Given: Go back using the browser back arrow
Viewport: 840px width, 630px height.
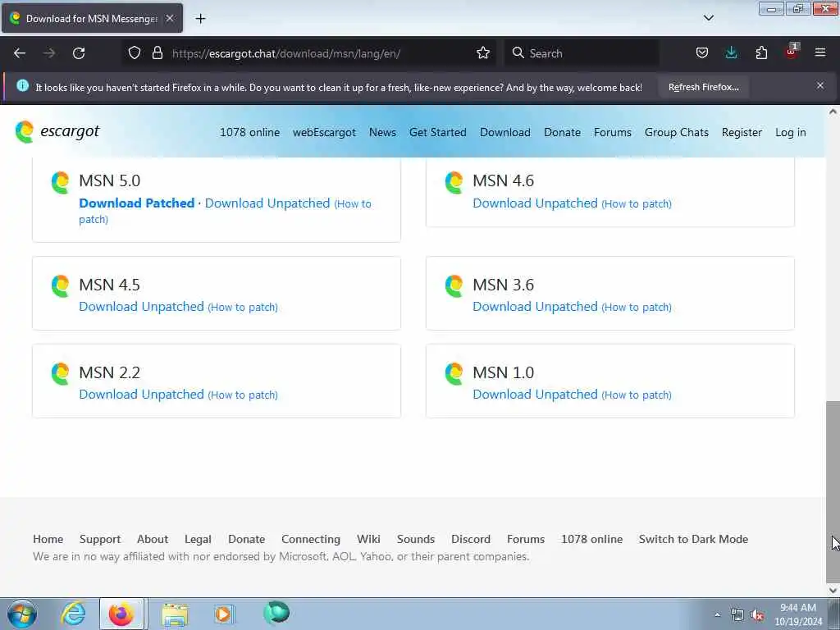Looking at the screenshot, I should (20, 53).
